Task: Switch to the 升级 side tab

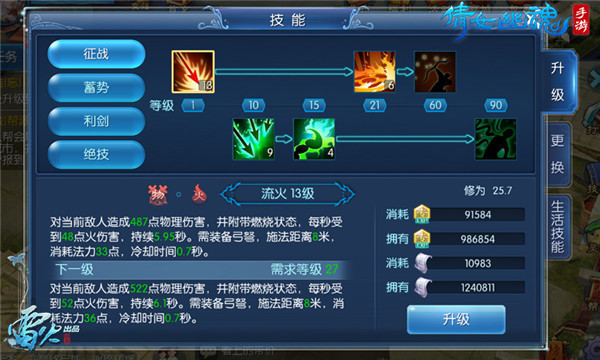Action: tap(558, 82)
